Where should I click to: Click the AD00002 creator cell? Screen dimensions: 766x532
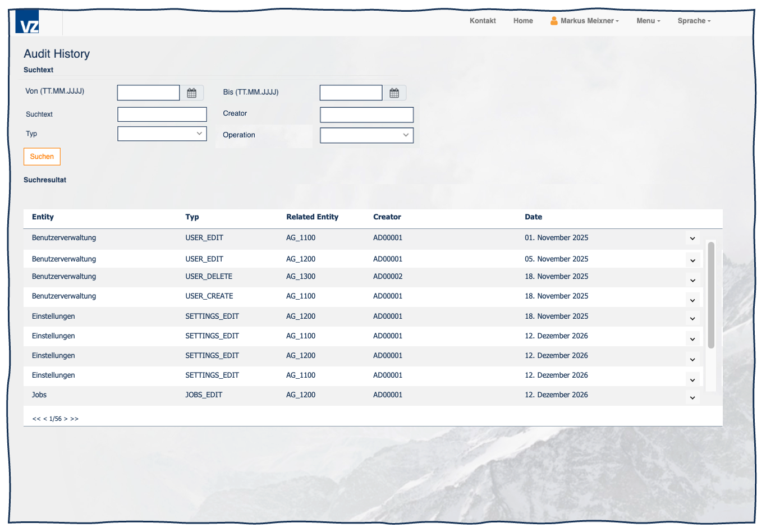tap(388, 277)
